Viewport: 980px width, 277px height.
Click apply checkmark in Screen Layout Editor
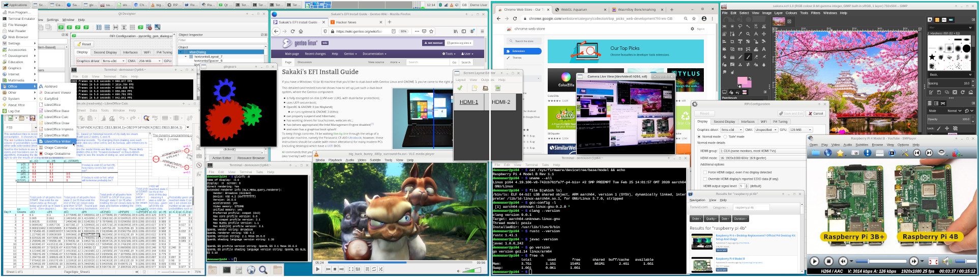460,88
